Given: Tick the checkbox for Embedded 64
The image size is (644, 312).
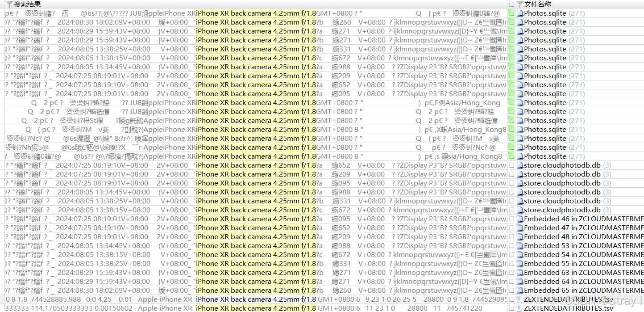Looking at the screenshot, I should (x=511, y=282).
